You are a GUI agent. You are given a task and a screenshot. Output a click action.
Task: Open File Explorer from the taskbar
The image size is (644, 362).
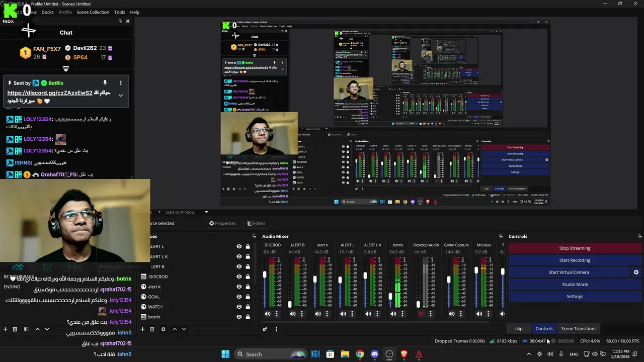[345, 354]
